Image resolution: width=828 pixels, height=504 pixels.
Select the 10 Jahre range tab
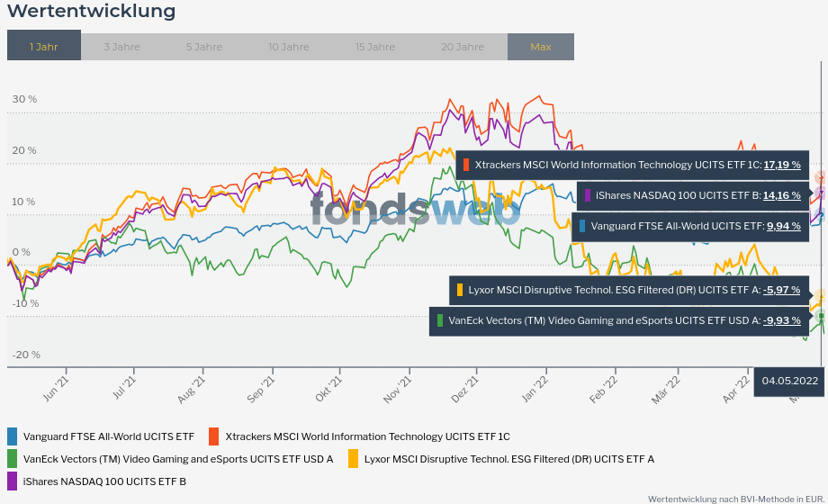(288, 47)
